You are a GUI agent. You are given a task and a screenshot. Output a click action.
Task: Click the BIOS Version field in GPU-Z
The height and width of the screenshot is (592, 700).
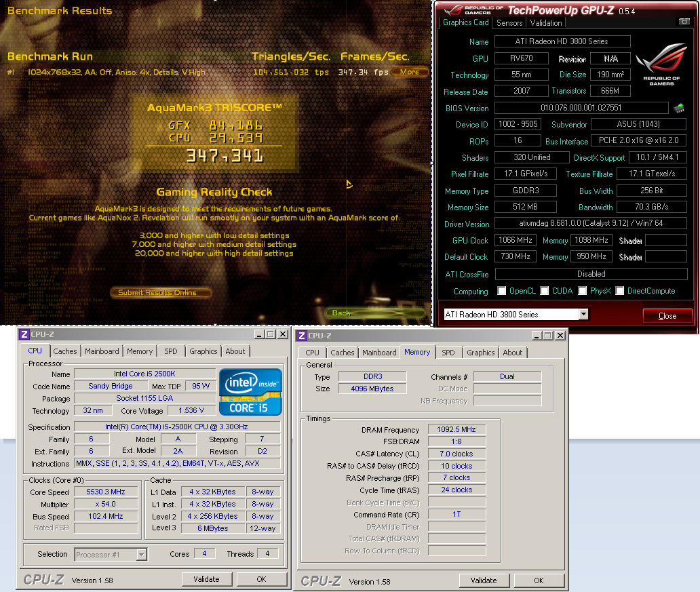click(x=581, y=108)
